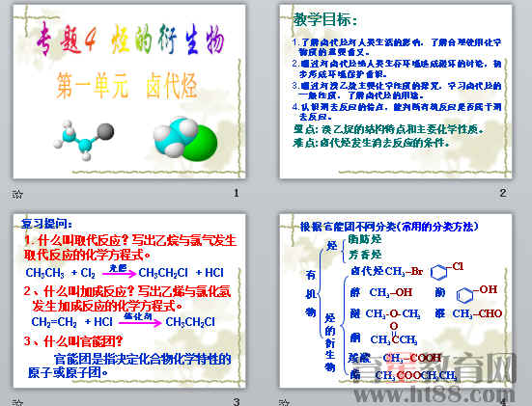Click the www.ht88.com watermark link
Image resolution: width=532 pixels, height=406 pixels.
click(x=434, y=394)
